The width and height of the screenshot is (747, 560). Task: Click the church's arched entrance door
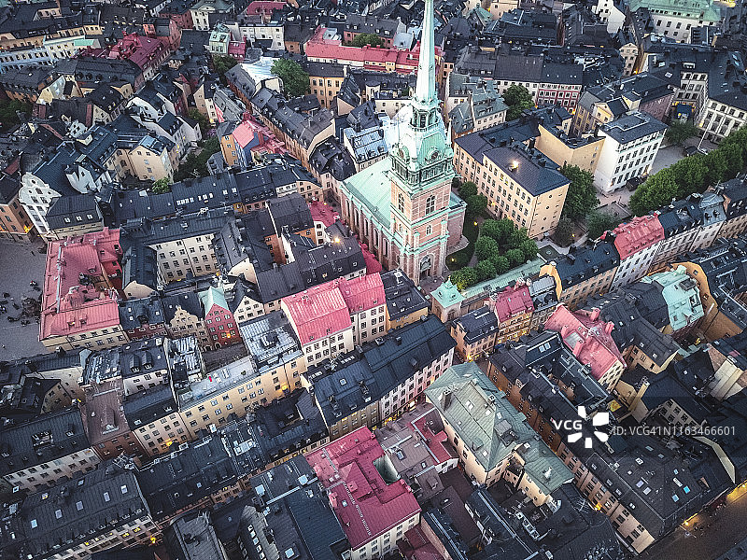pos(425,266)
